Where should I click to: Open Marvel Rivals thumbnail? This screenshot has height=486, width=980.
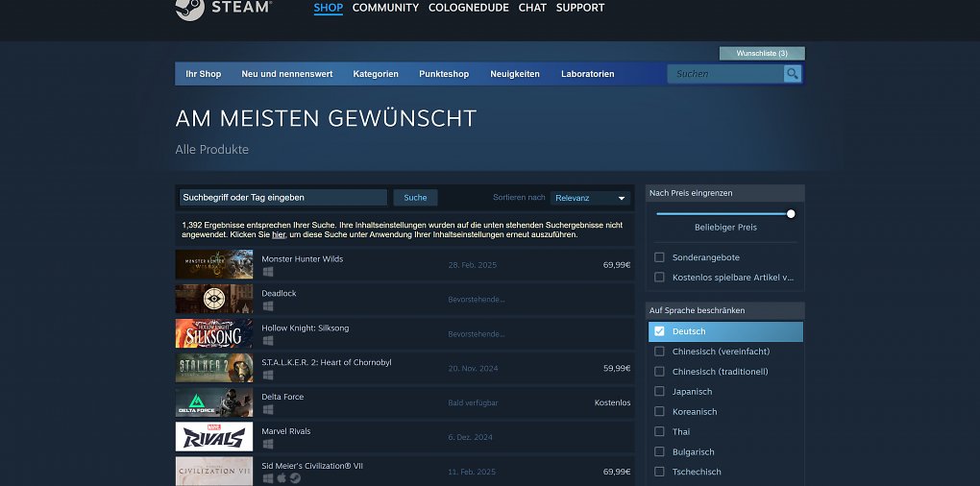[x=213, y=437]
